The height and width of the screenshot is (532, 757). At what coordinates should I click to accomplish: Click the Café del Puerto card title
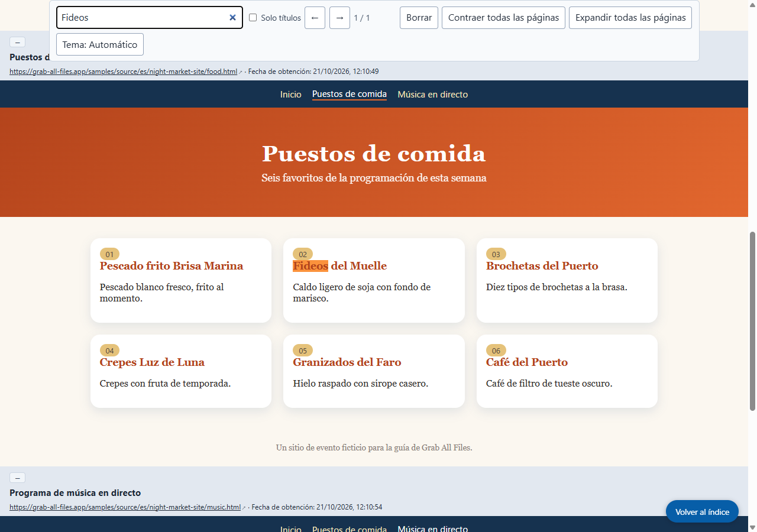[x=527, y=362]
